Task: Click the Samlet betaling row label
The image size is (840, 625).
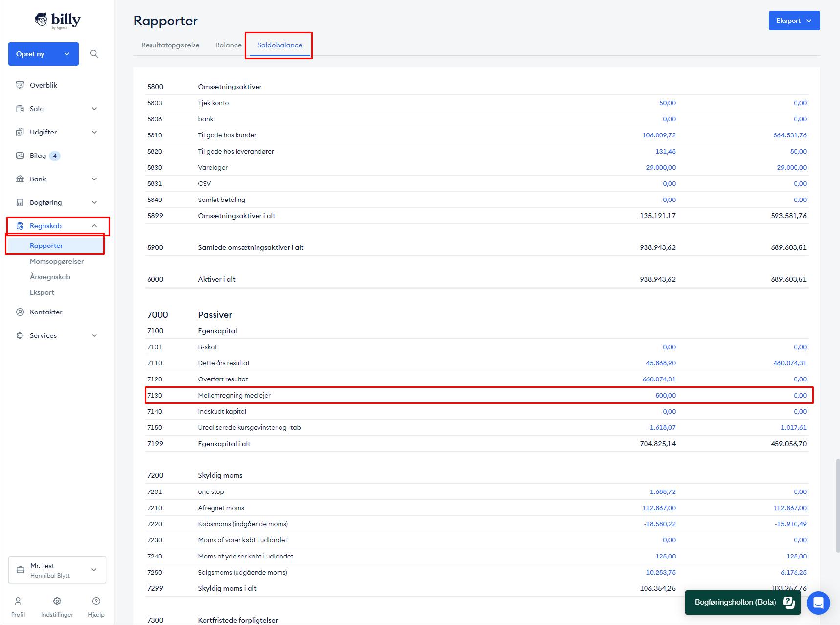Action: tap(222, 200)
